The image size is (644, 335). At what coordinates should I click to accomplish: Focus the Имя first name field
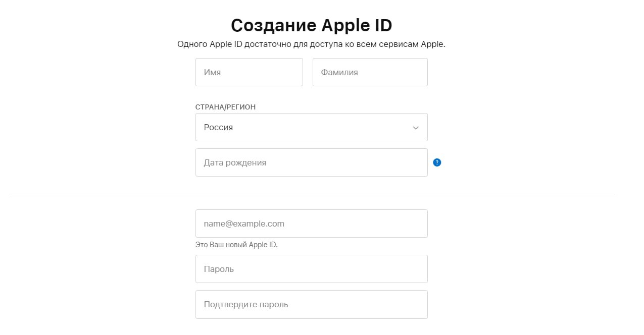pos(249,72)
